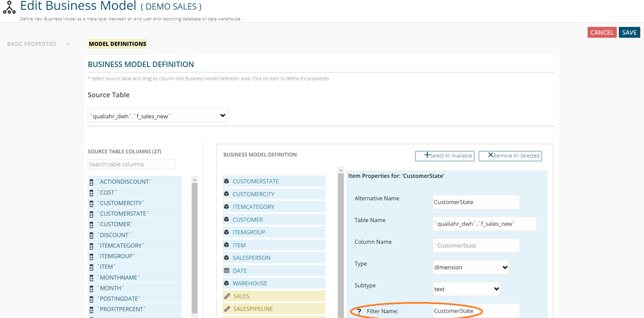
Task: Select WAREHOUSE in business model list
Action: click(274, 283)
